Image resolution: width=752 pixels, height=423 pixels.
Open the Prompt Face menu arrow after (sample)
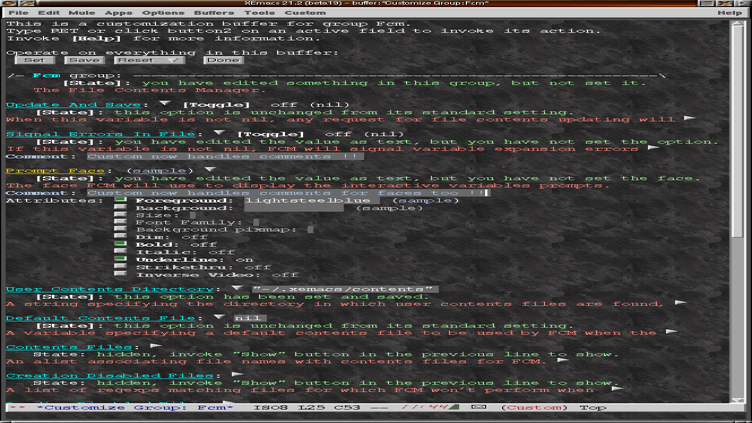[x=210, y=169]
